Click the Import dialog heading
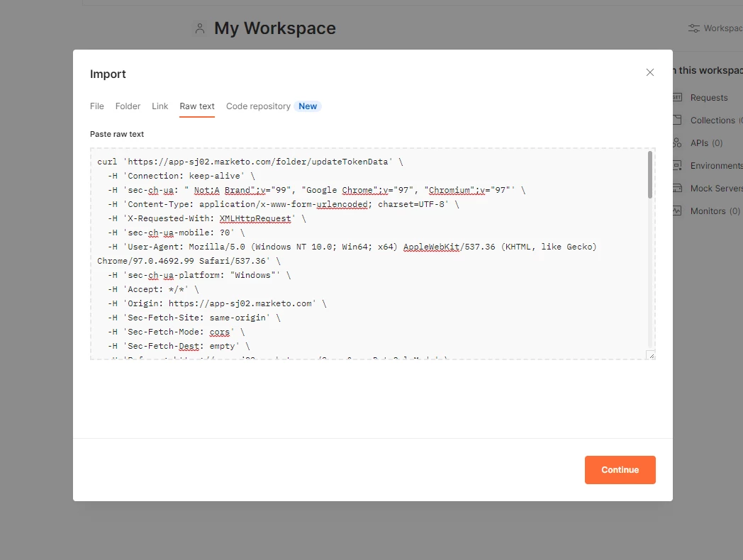Image resolution: width=743 pixels, height=560 pixels. pyautogui.click(x=108, y=74)
